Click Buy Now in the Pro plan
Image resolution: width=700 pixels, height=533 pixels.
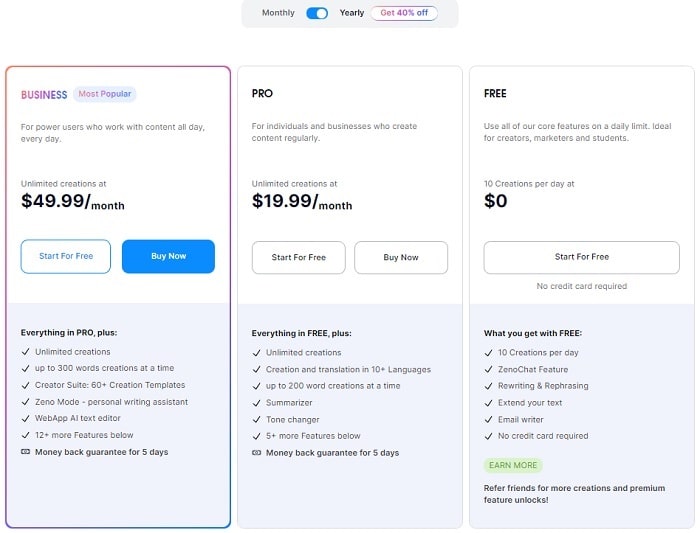pos(401,257)
